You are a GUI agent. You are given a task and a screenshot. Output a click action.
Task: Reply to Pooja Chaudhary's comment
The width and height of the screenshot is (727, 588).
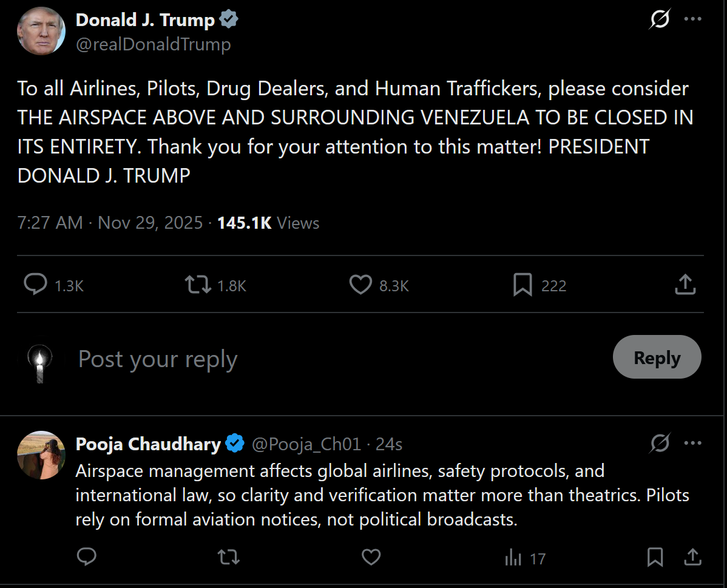click(x=87, y=557)
